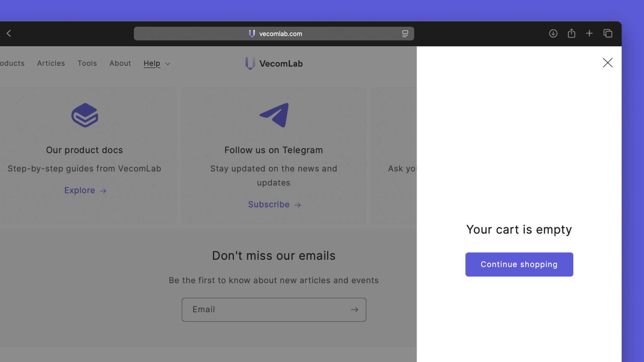Close the empty cart panel
The width and height of the screenshot is (644, 362).
coord(607,63)
